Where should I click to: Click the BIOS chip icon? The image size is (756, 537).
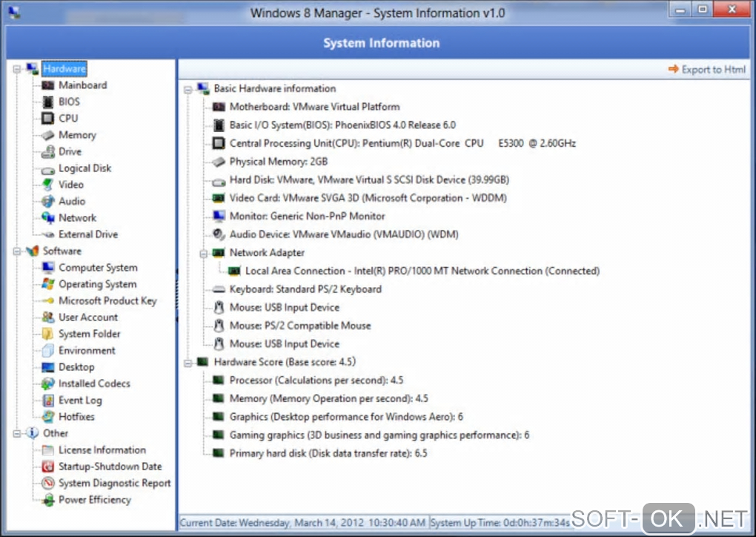point(47,102)
